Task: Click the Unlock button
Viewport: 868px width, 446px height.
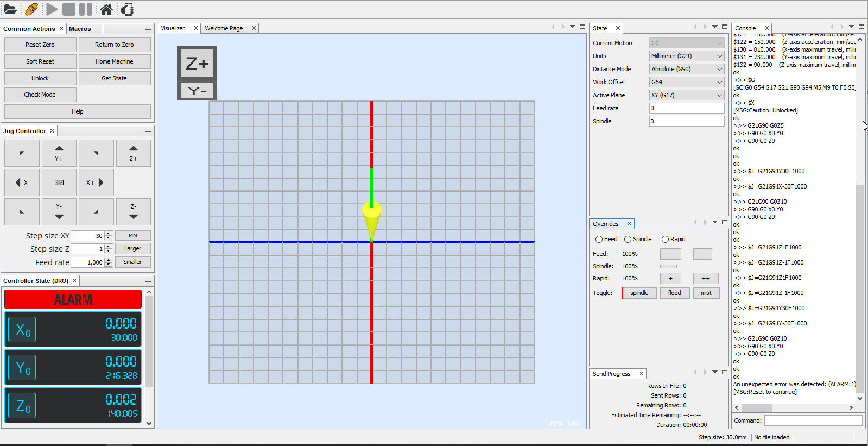Action: tap(40, 78)
